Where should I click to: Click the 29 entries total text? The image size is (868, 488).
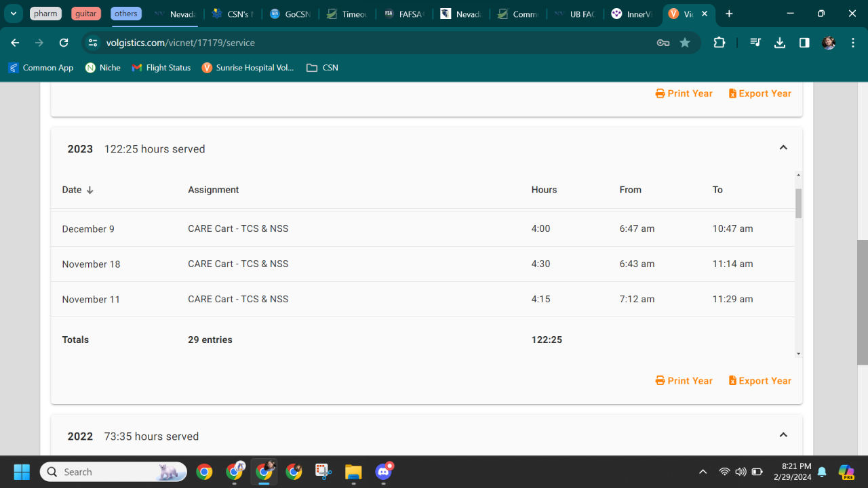click(x=210, y=340)
